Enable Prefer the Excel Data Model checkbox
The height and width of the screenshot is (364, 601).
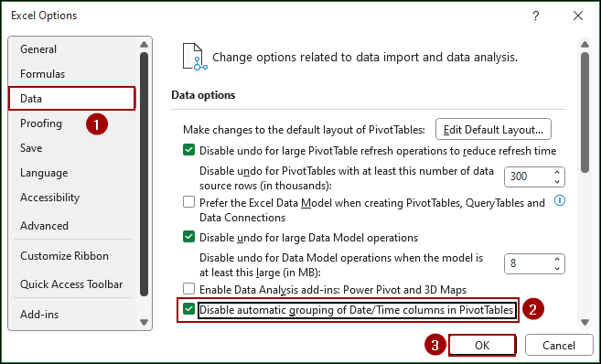188,202
